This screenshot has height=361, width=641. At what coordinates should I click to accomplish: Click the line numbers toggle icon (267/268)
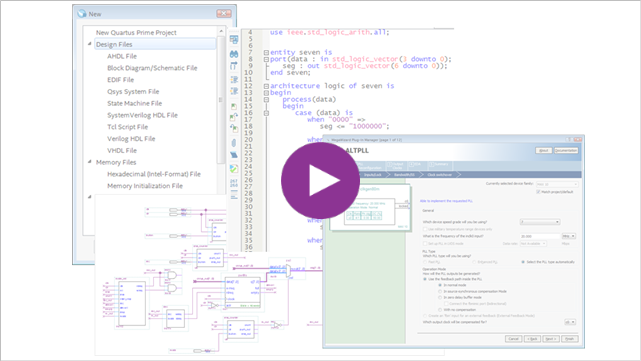tap(234, 183)
